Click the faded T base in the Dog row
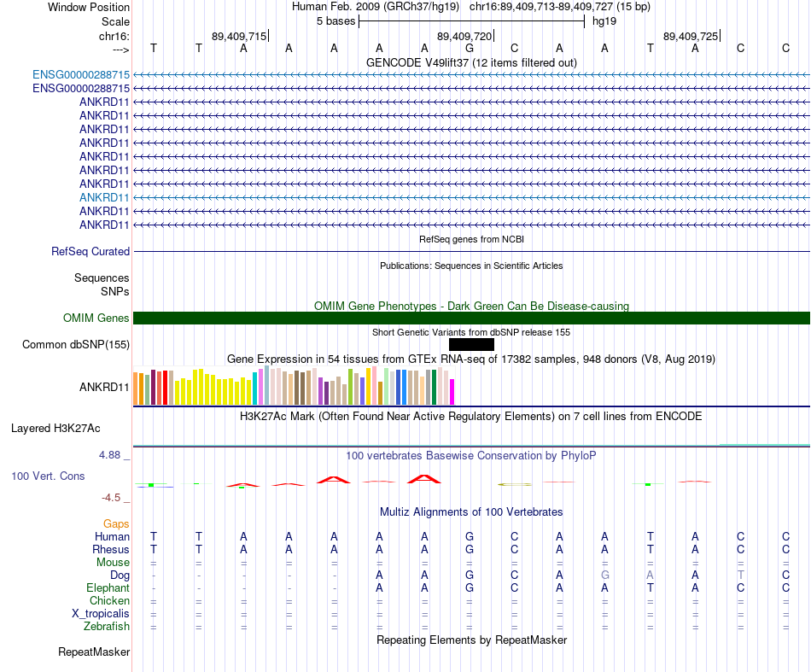The width and height of the screenshot is (811, 672). pos(740,576)
